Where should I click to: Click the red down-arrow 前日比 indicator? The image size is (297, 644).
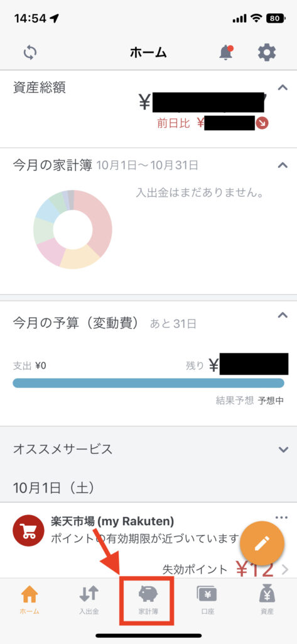tap(262, 123)
